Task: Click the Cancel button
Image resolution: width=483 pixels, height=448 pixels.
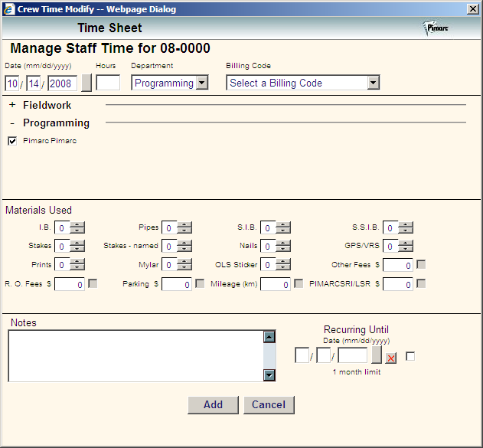Action: (x=269, y=405)
